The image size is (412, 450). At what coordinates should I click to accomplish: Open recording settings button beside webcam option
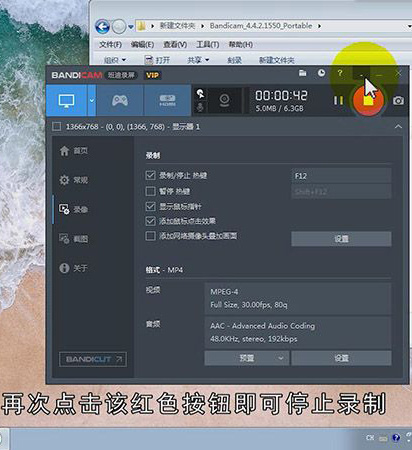tap(341, 239)
